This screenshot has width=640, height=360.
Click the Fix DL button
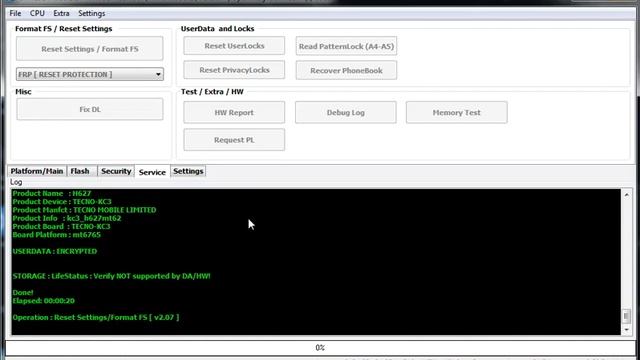(x=90, y=109)
